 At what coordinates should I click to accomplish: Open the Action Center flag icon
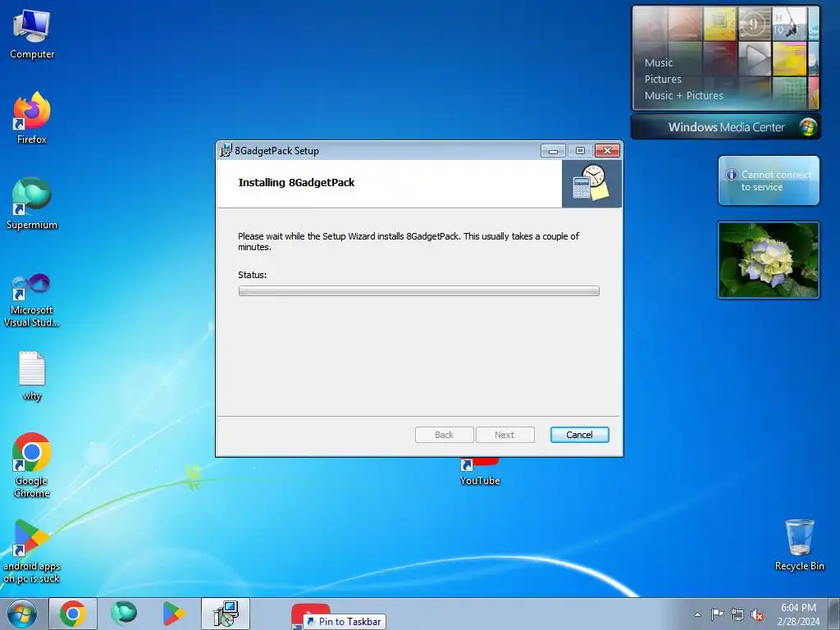717,614
